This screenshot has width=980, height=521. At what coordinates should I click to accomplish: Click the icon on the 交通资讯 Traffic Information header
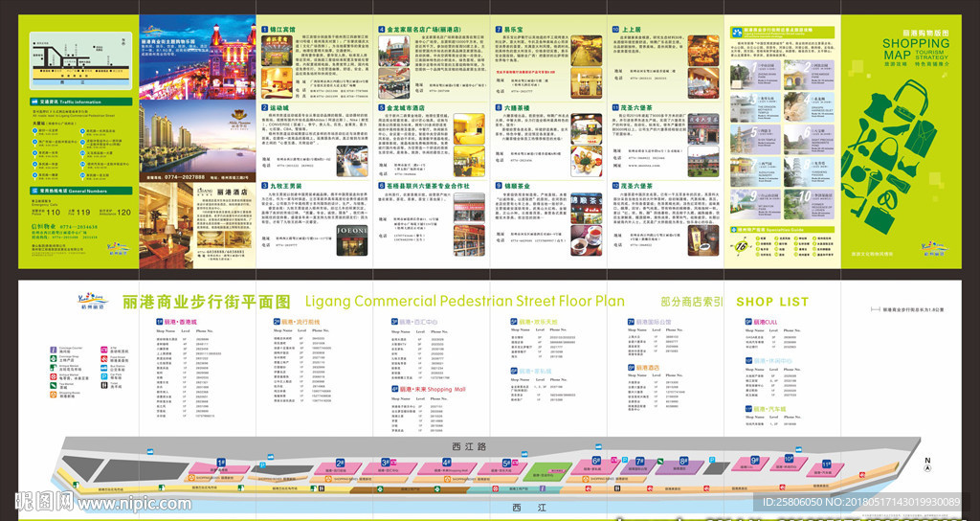pos(33,101)
